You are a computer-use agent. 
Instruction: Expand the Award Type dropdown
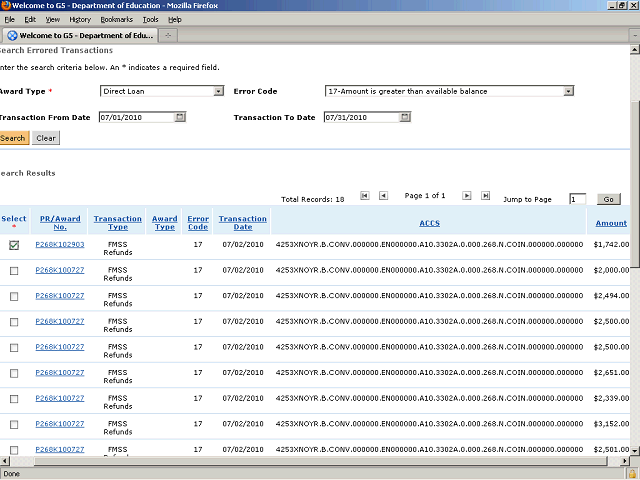coord(219,91)
